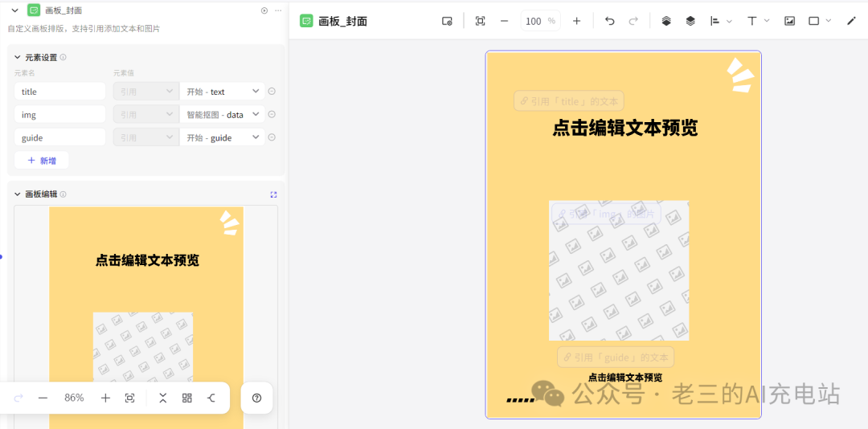This screenshot has height=429, width=868.
Task: Open the node's more options menu
Action: point(278,10)
